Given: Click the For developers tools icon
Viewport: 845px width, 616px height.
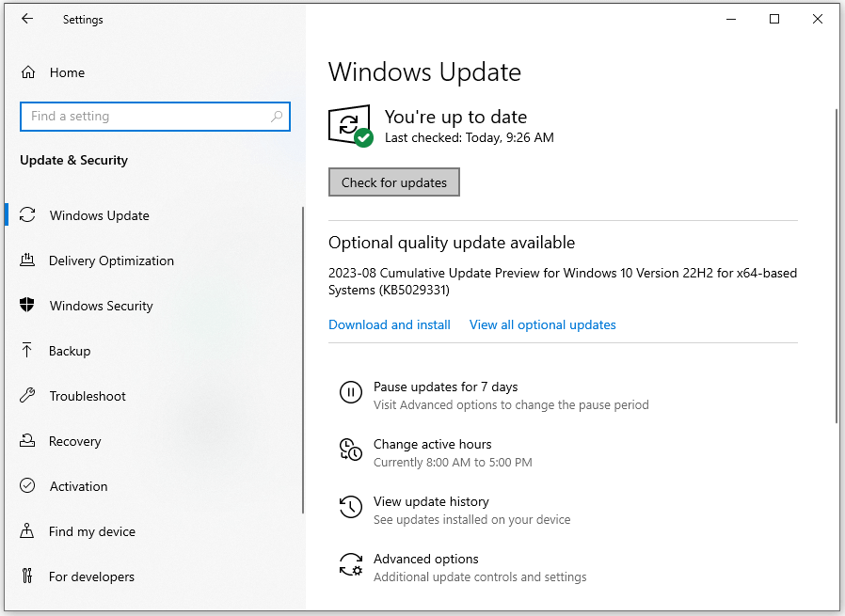Looking at the screenshot, I should 27,577.
